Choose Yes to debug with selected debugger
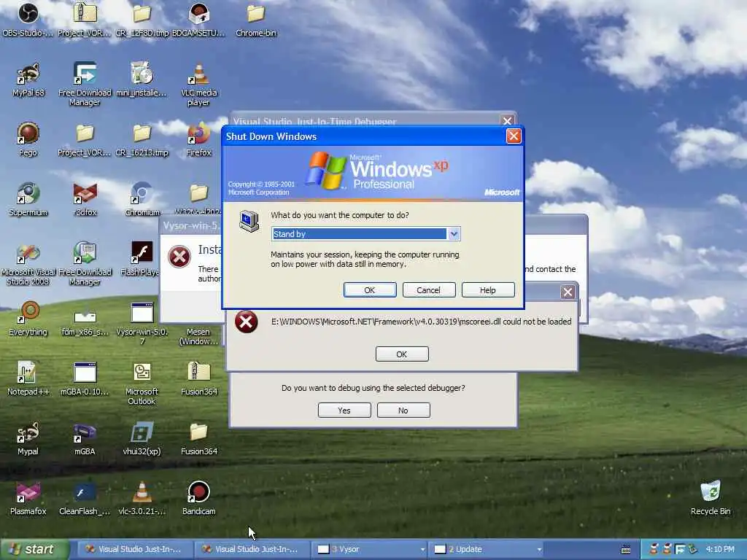Screen dimensions: 747x560 [344, 411]
